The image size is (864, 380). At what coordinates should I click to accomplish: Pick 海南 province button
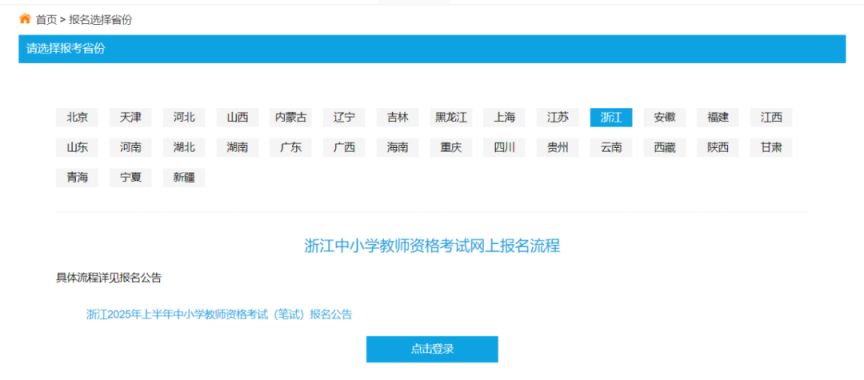coord(398,148)
